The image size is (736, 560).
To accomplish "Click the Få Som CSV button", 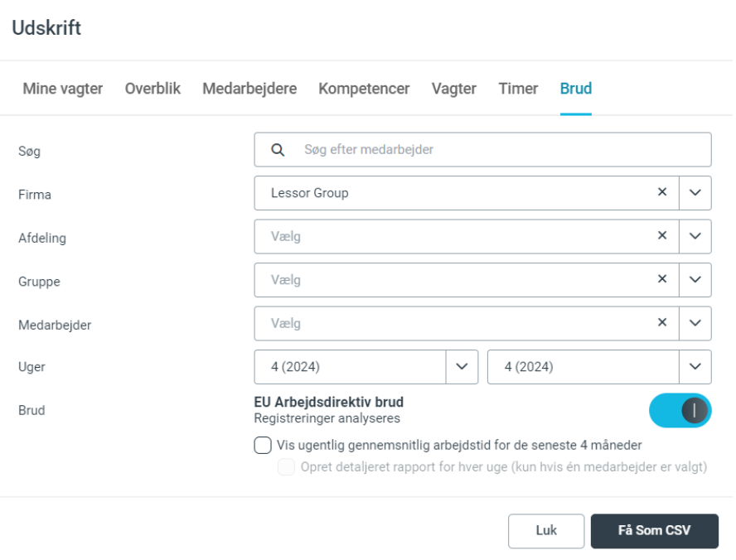I will point(654,531).
